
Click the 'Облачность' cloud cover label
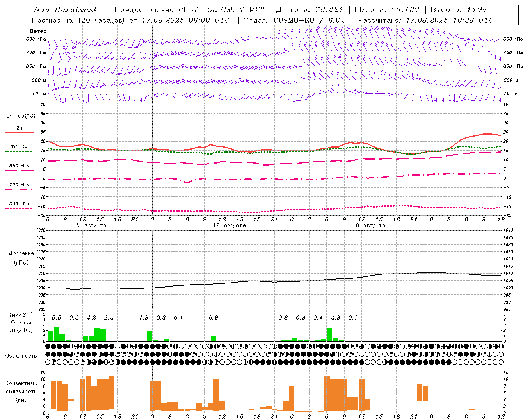coord(21,356)
